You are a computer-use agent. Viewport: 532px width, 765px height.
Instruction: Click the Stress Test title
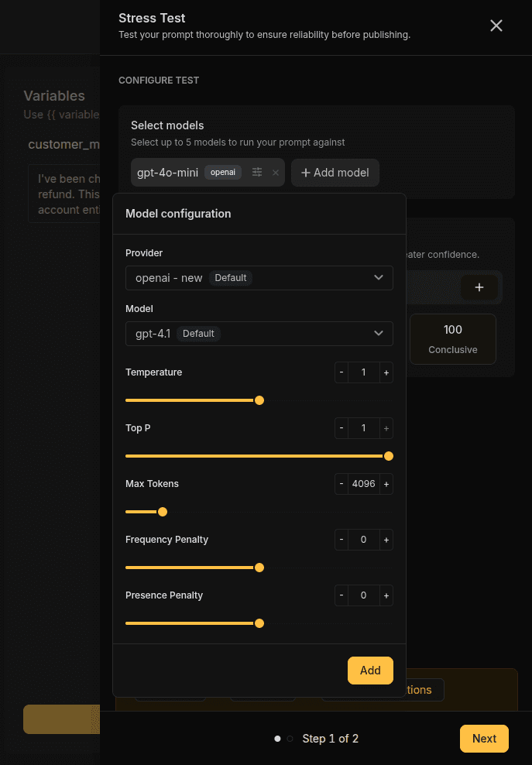pos(152,18)
